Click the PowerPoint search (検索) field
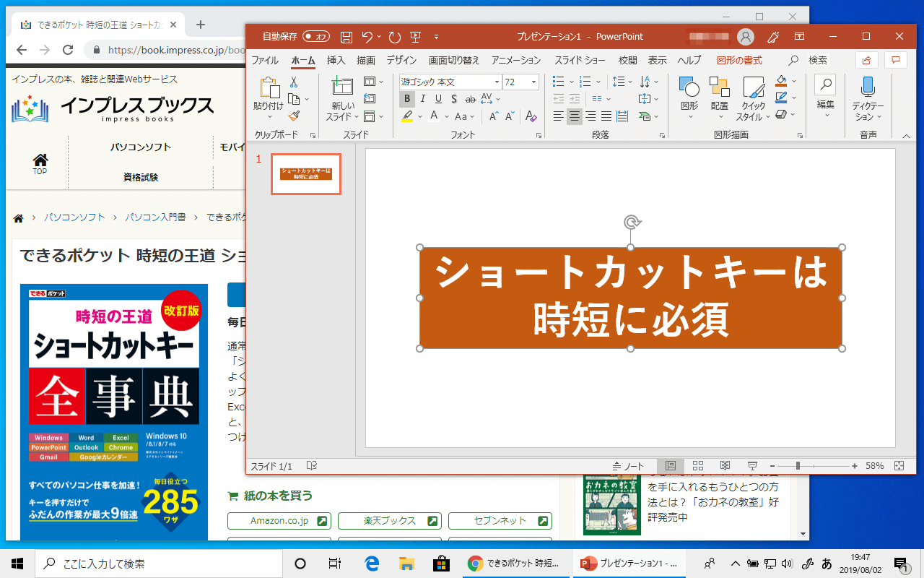Viewport: 924px width, 578px height. coord(808,60)
